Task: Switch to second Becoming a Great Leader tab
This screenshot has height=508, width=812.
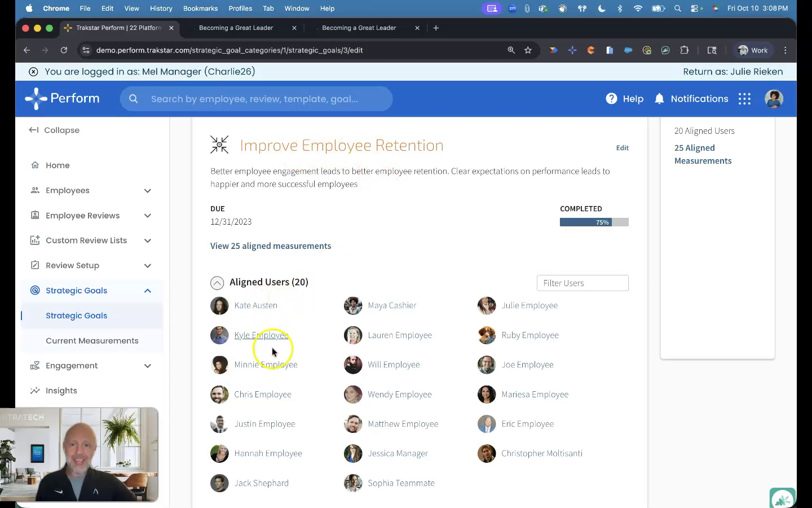Action: (x=359, y=28)
